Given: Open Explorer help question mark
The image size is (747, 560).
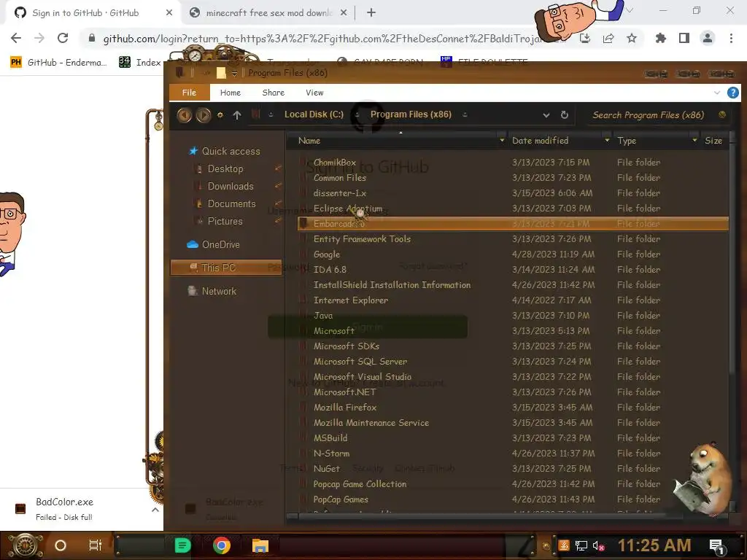Looking at the screenshot, I should (x=732, y=93).
